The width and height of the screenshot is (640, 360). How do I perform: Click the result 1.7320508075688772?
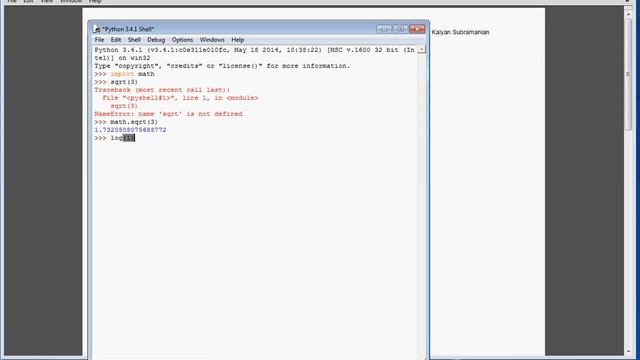[x=130, y=130]
